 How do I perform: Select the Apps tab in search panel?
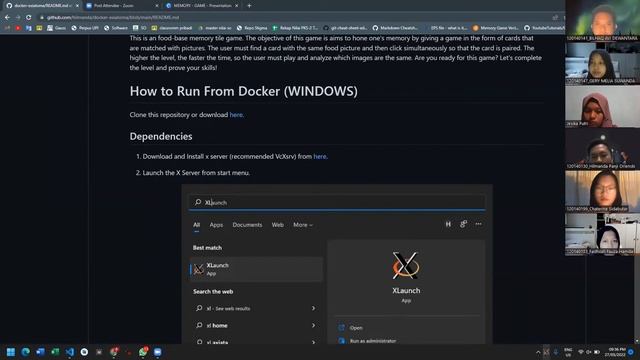click(x=216, y=225)
